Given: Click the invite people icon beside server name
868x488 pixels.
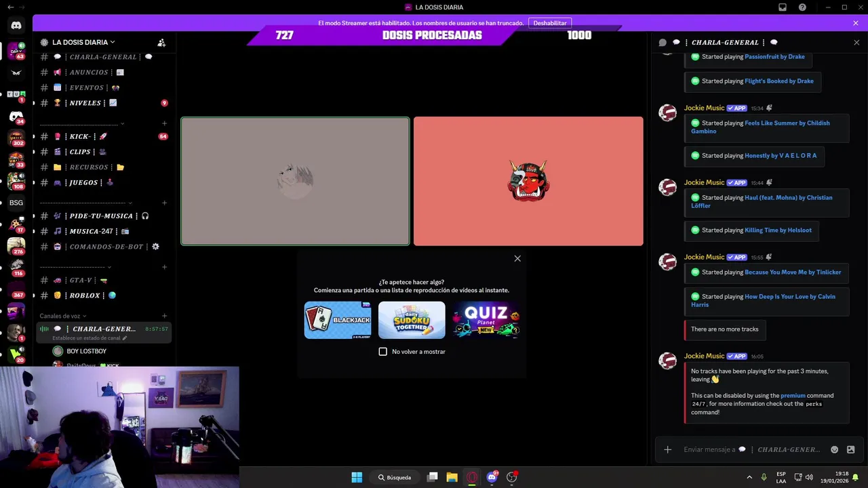Looking at the screenshot, I should click(x=161, y=42).
